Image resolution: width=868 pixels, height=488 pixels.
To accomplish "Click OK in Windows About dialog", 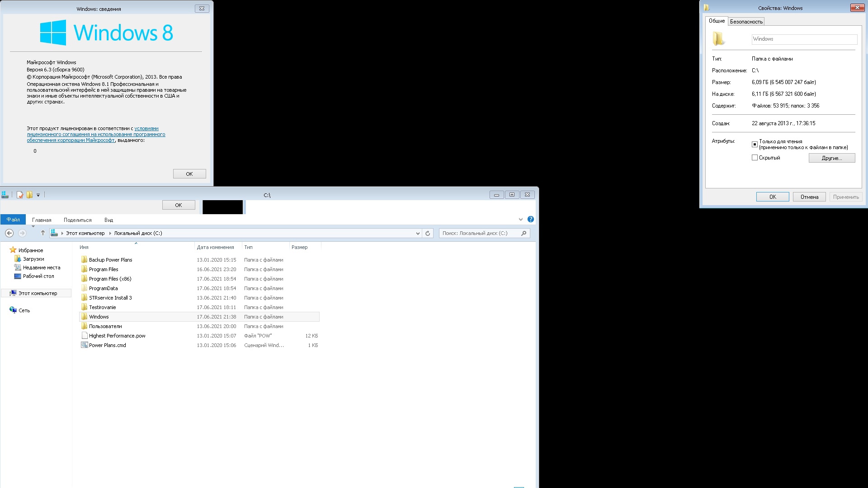I will click(x=189, y=174).
